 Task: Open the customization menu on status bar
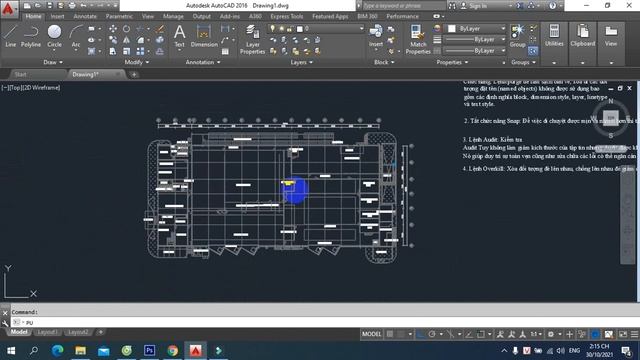pyautogui.click(x=634, y=334)
